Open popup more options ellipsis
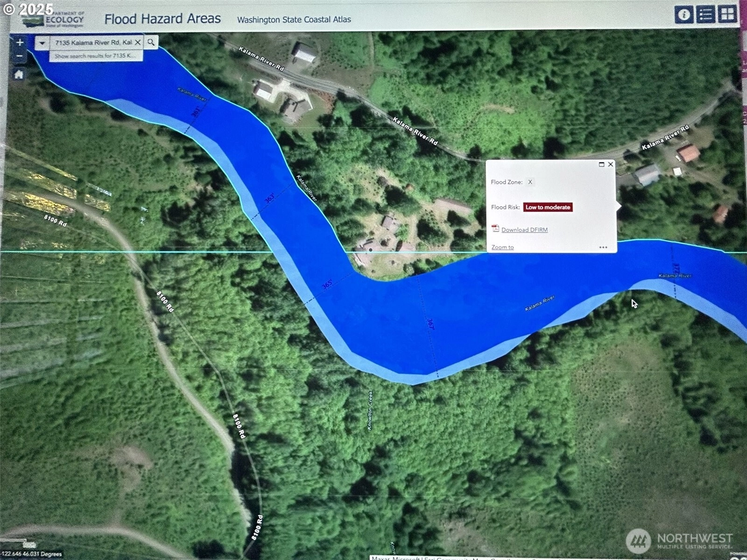 tap(603, 247)
